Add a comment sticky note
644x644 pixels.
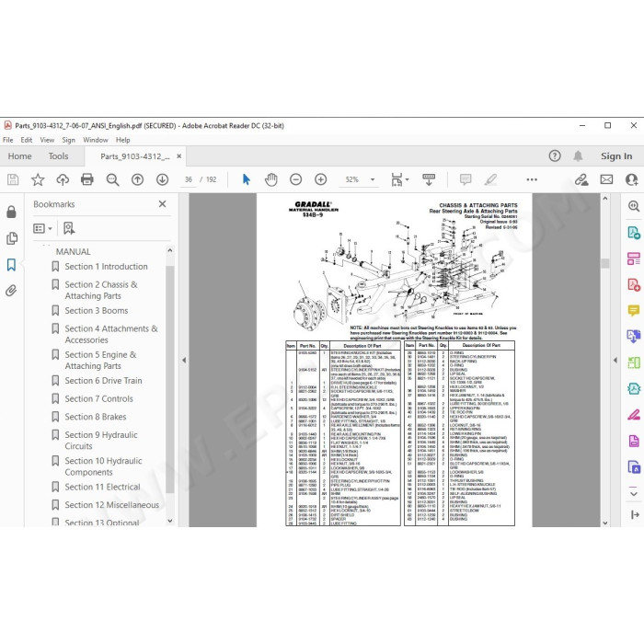pyautogui.click(x=466, y=179)
